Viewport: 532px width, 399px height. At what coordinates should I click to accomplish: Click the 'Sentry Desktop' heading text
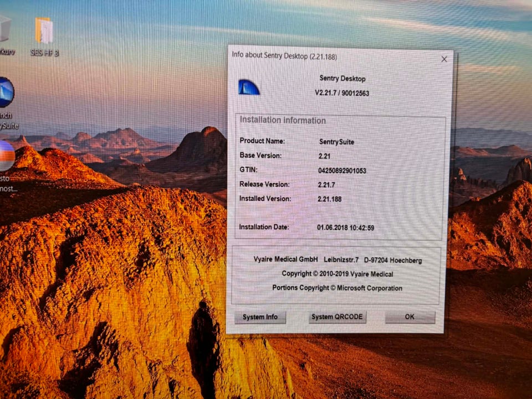tap(342, 78)
